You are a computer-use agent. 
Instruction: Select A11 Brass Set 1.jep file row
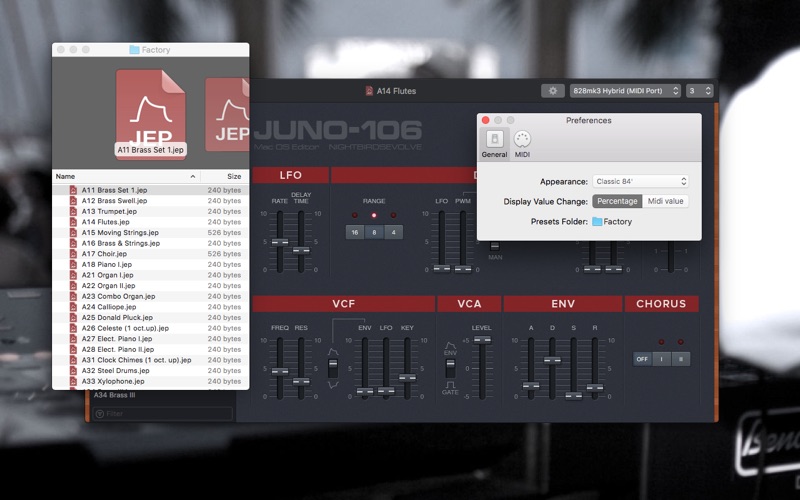[x=151, y=190]
